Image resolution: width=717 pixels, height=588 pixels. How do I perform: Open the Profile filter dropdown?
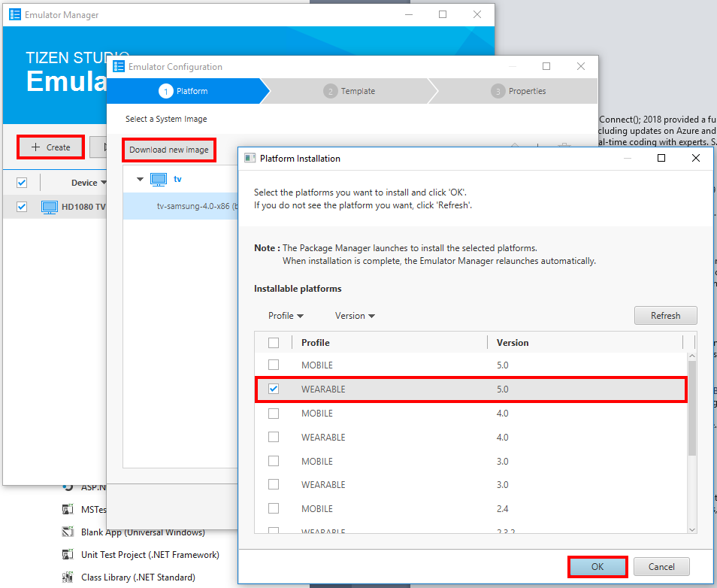click(x=286, y=316)
